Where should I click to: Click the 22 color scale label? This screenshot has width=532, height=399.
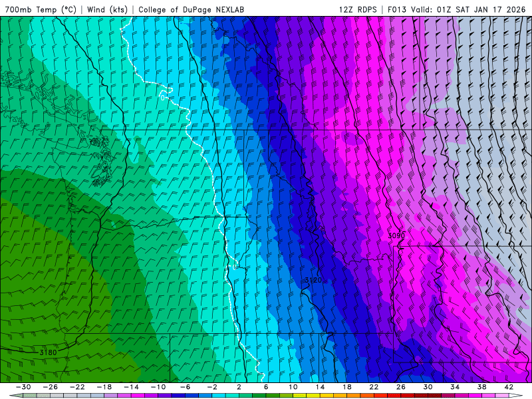coord(374,387)
